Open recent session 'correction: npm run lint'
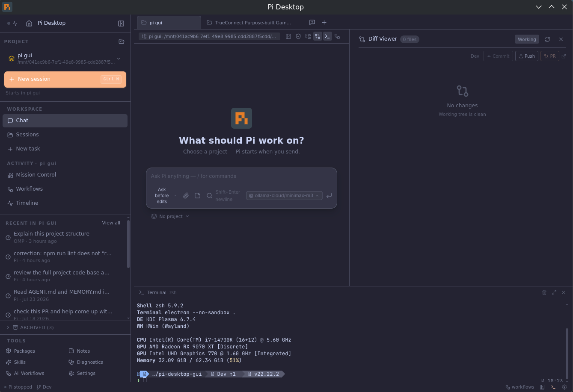 point(63,257)
